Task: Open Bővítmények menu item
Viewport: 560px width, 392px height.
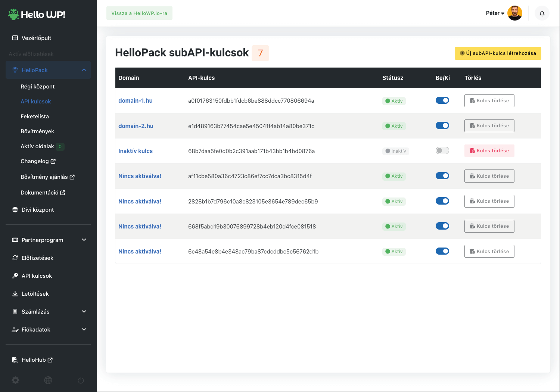Action: point(37,131)
